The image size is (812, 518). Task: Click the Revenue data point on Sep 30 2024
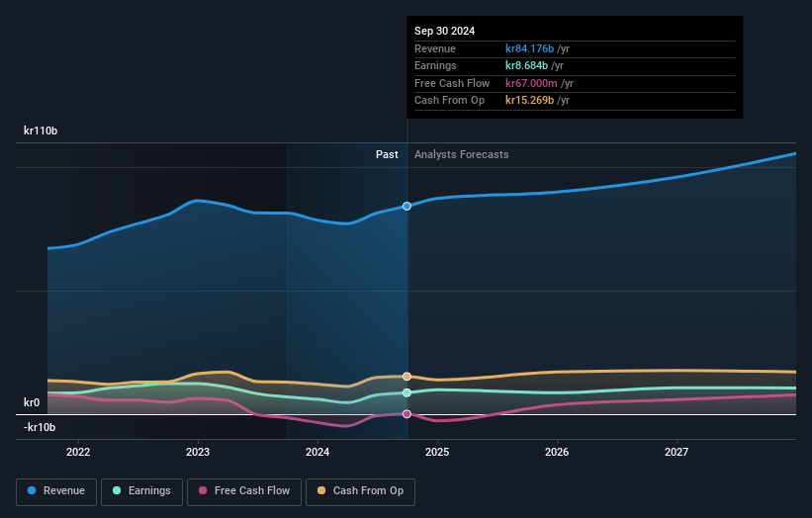click(x=407, y=206)
